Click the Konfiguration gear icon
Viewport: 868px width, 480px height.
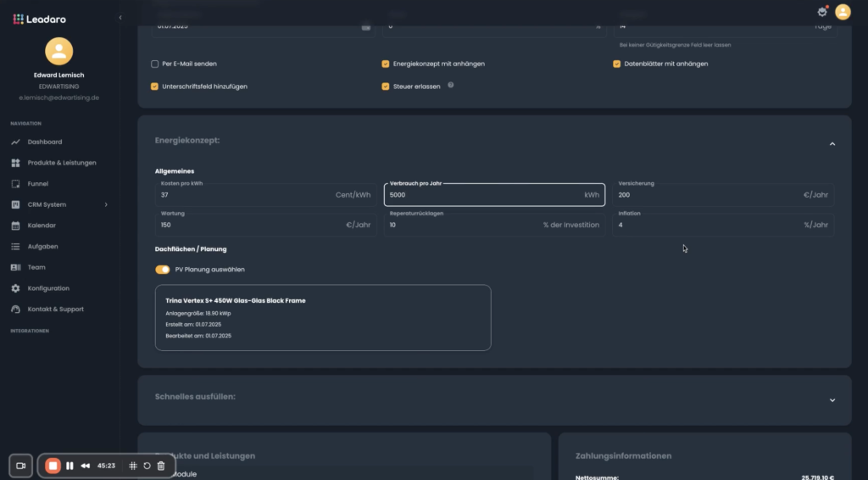point(15,288)
